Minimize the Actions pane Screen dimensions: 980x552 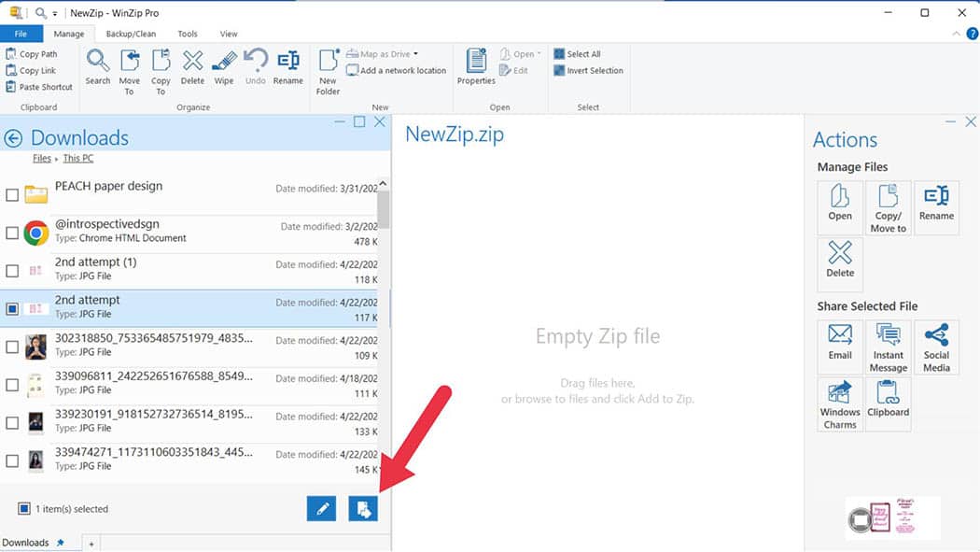click(x=951, y=121)
